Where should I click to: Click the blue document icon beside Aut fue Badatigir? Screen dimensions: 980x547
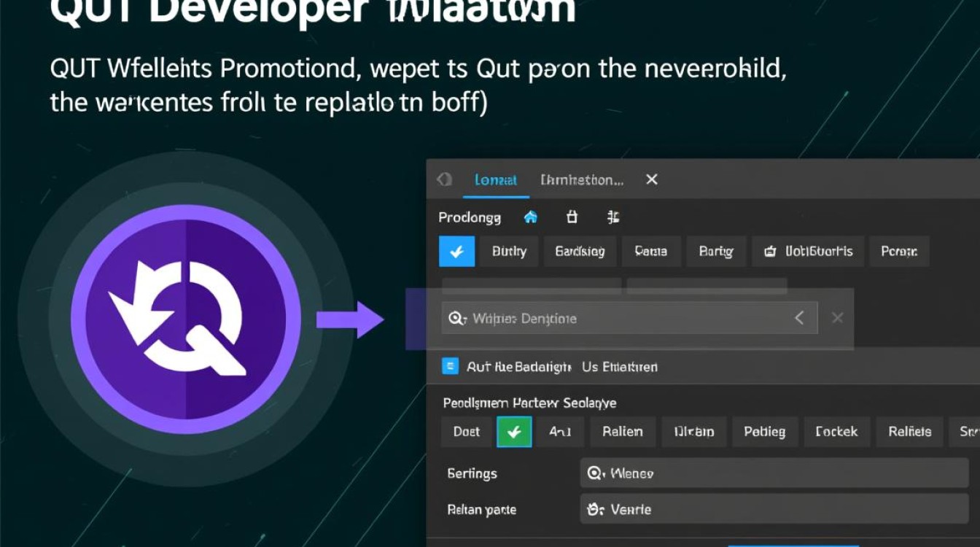point(451,366)
